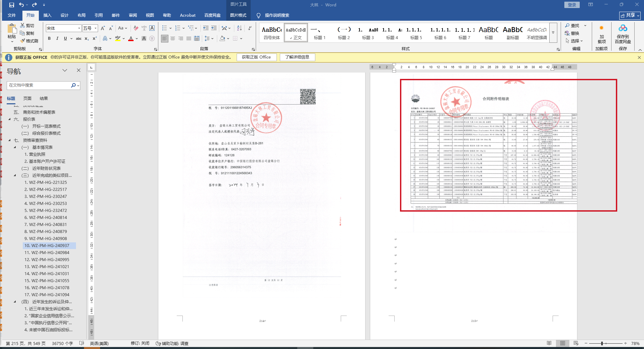Screen dimensions: 644x349
Task: Save the document with the floppy disk icon
Action: click(x=12, y=5)
